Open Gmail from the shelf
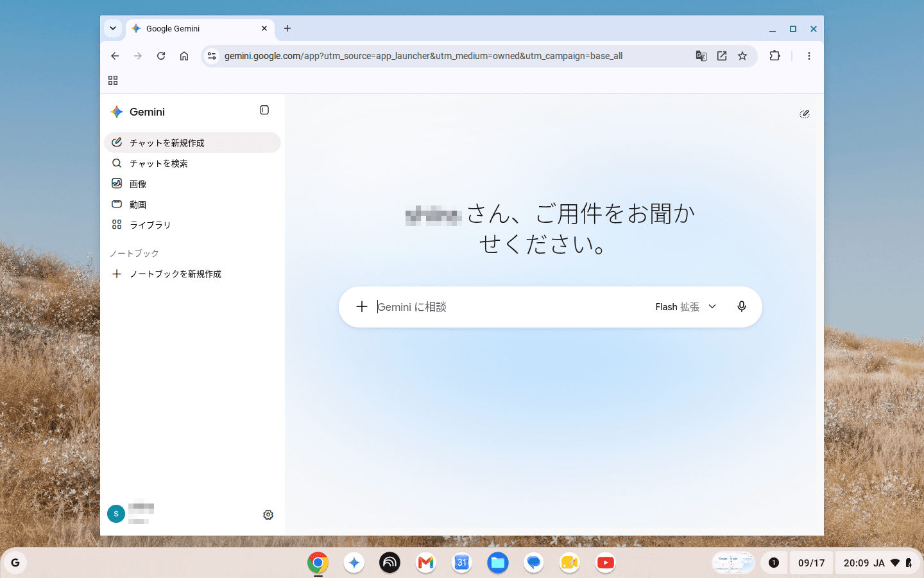 point(426,563)
